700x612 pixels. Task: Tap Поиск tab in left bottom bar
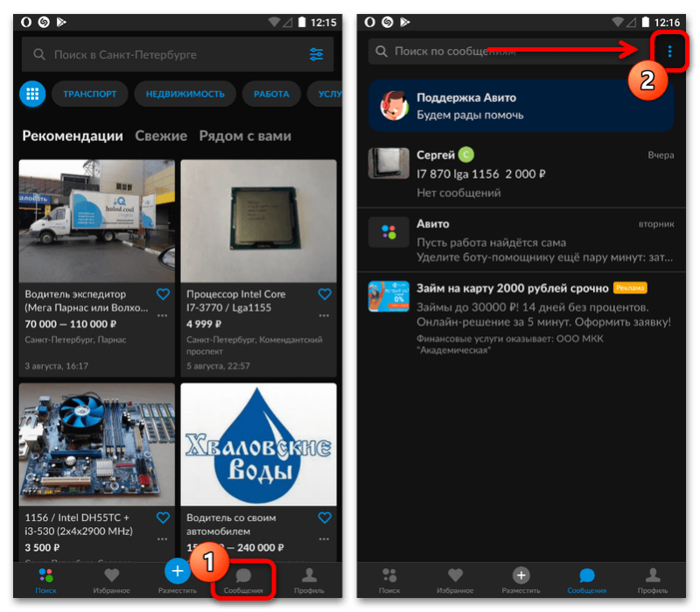45,580
